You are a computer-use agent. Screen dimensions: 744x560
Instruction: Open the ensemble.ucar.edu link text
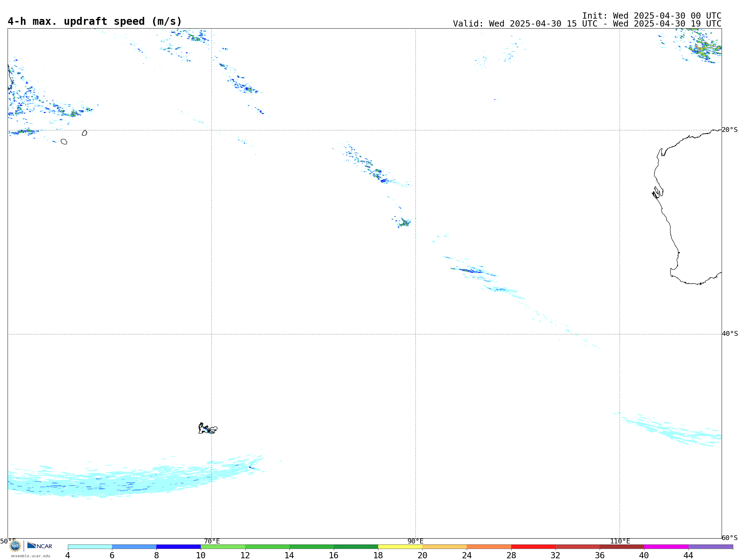click(x=31, y=556)
